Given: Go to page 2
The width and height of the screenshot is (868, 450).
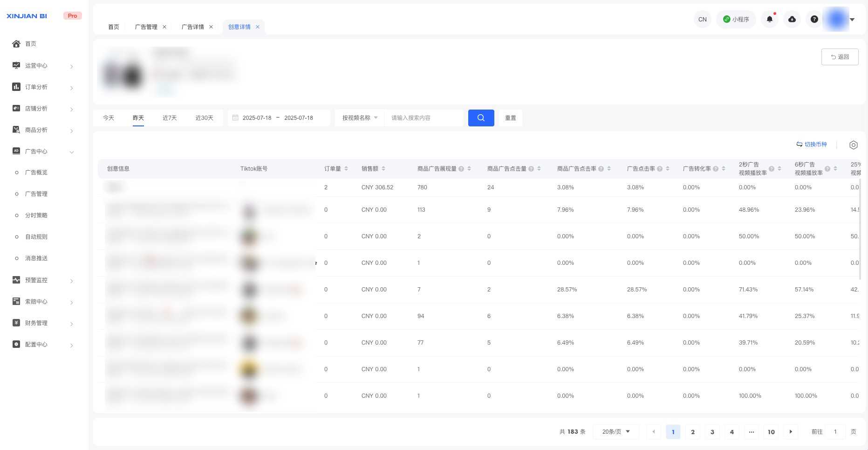Looking at the screenshot, I should coord(693,432).
